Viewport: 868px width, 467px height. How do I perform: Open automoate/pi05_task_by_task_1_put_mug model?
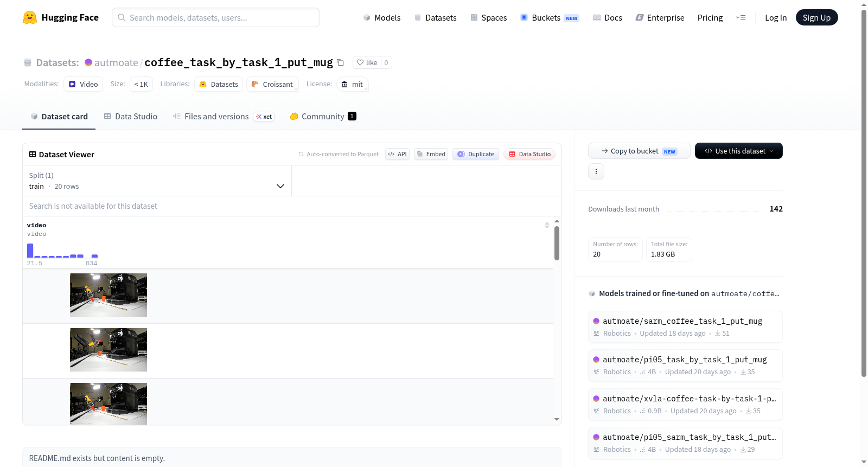pyautogui.click(x=685, y=366)
